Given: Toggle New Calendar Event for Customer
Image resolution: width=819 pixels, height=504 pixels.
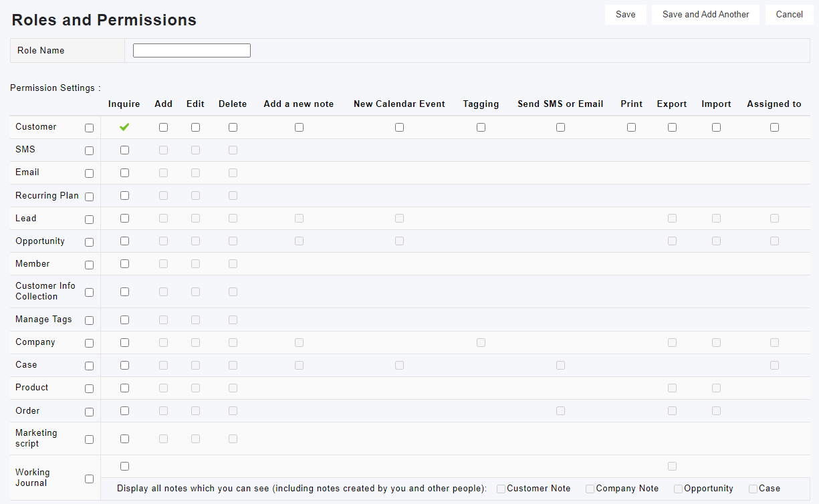Looking at the screenshot, I should (x=399, y=128).
